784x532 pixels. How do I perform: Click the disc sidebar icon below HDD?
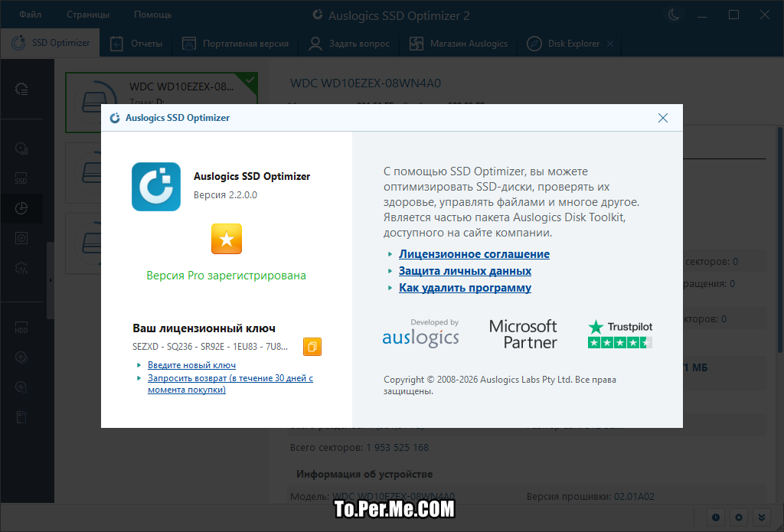point(21,357)
